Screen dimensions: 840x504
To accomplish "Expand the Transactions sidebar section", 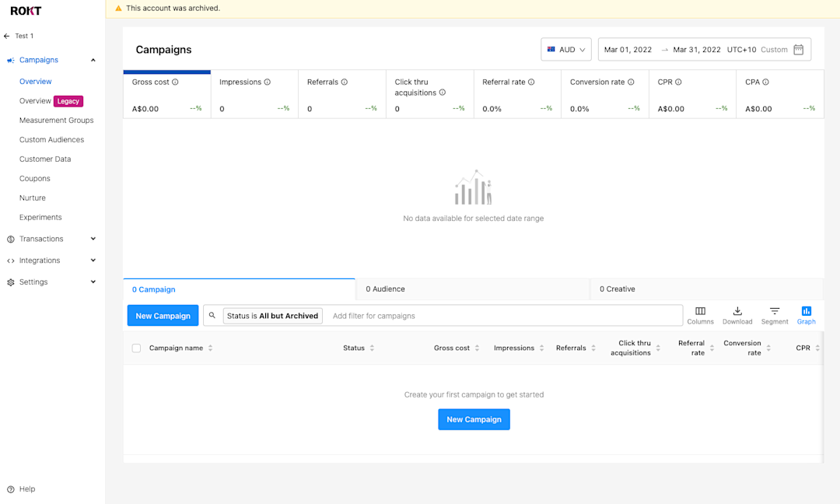I will click(93, 239).
